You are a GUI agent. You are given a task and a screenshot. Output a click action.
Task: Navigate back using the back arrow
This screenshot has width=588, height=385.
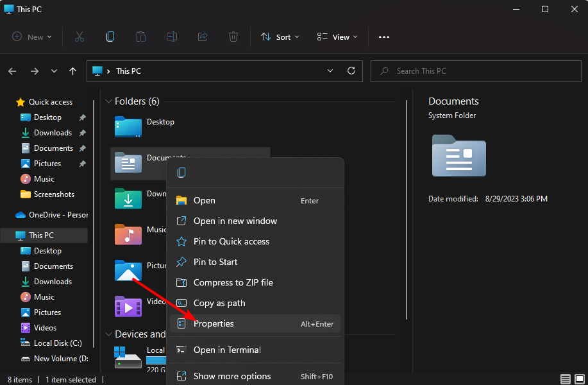pos(12,71)
